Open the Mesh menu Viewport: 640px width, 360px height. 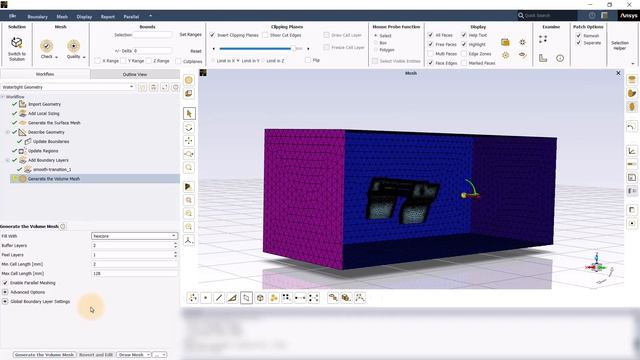[x=62, y=17]
